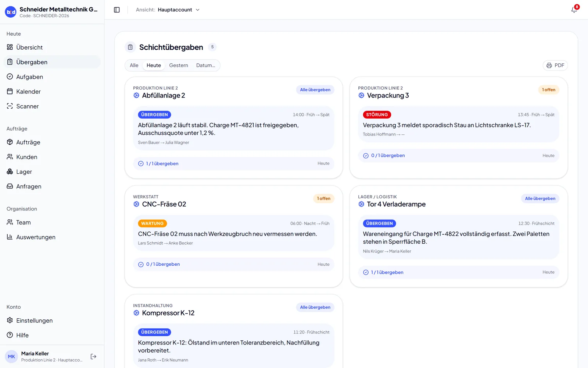The width and height of the screenshot is (588, 368).
Task: Click the company logo icon top left
Action: point(11,12)
